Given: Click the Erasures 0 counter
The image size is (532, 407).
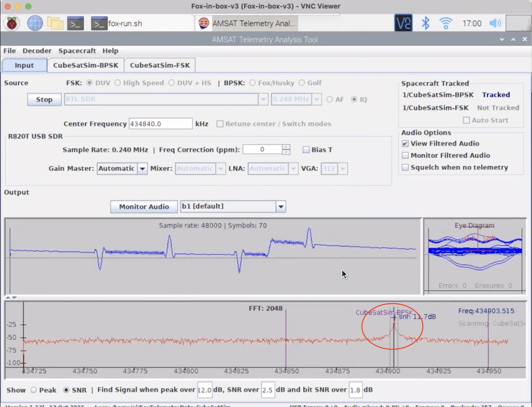Looking at the screenshot, I should [x=493, y=286].
